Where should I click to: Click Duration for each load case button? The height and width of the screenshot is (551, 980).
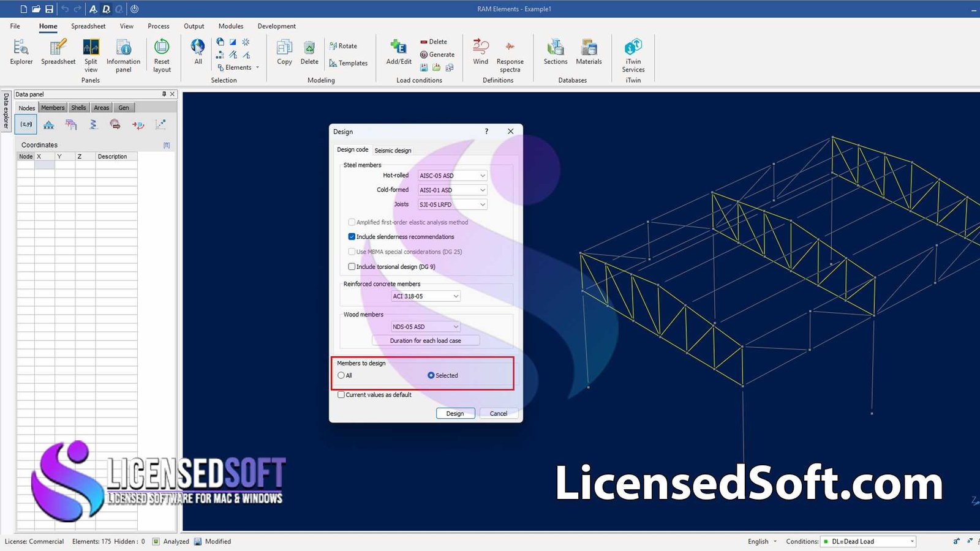426,341
